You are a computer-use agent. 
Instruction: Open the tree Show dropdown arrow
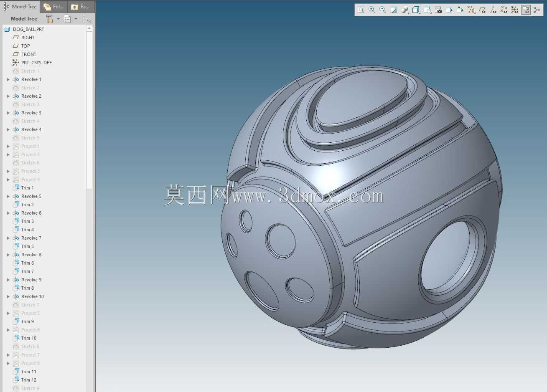point(76,19)
